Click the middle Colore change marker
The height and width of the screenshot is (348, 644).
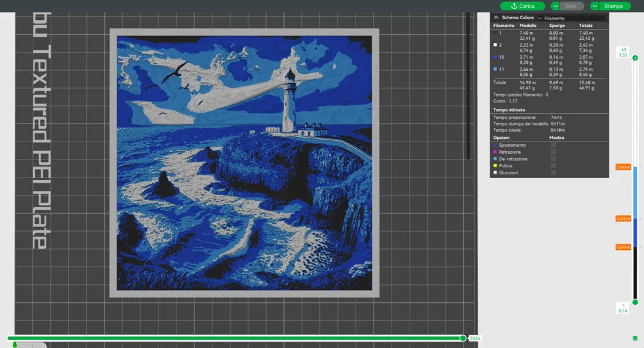tap(623, 219)
